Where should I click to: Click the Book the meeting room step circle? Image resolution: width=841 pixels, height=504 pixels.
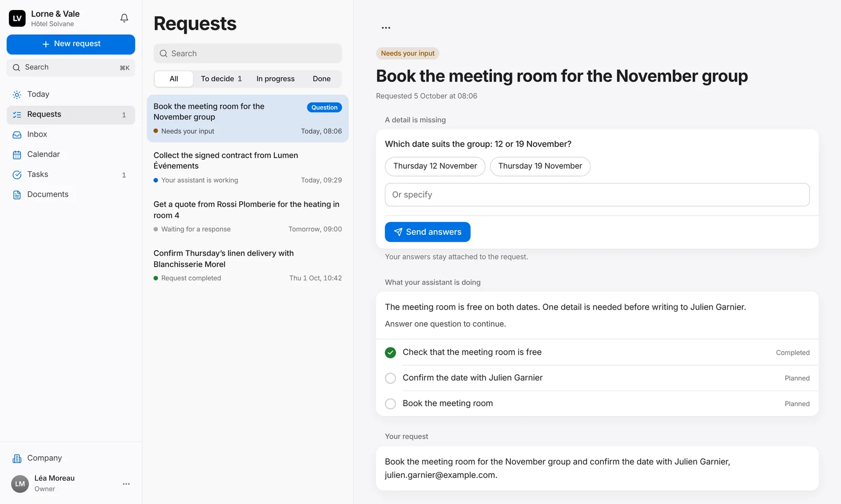coord(391,404)
